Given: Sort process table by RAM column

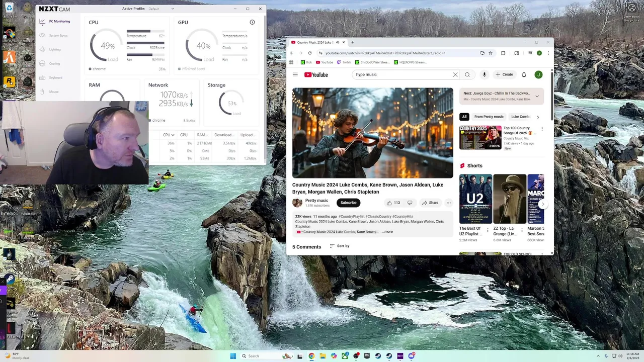Looking at the screenshot, I should [202, 135].
